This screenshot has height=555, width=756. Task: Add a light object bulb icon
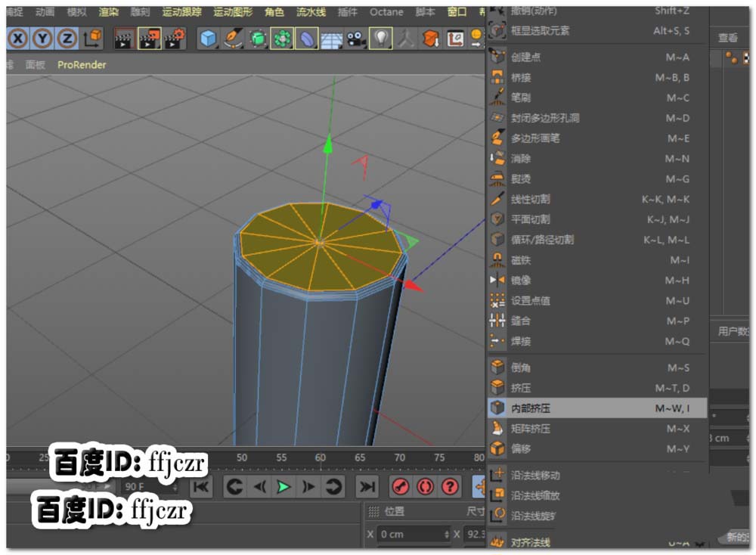pos(381,39)
